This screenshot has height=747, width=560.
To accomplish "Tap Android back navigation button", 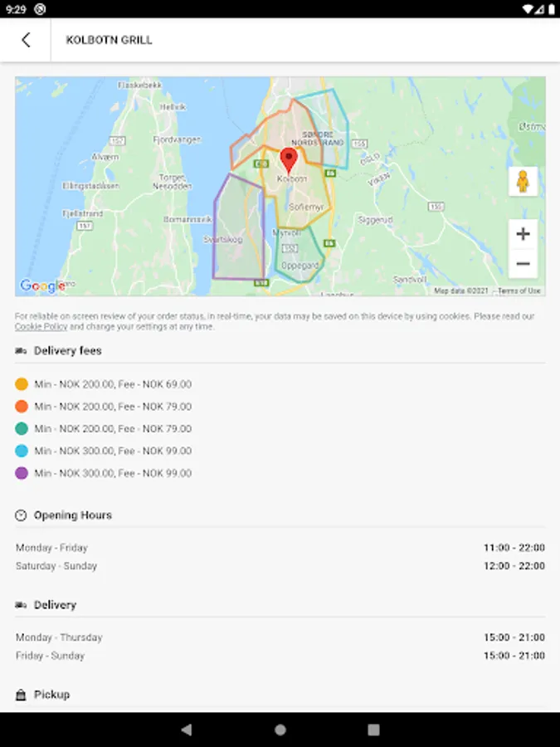I will point(187,730).
